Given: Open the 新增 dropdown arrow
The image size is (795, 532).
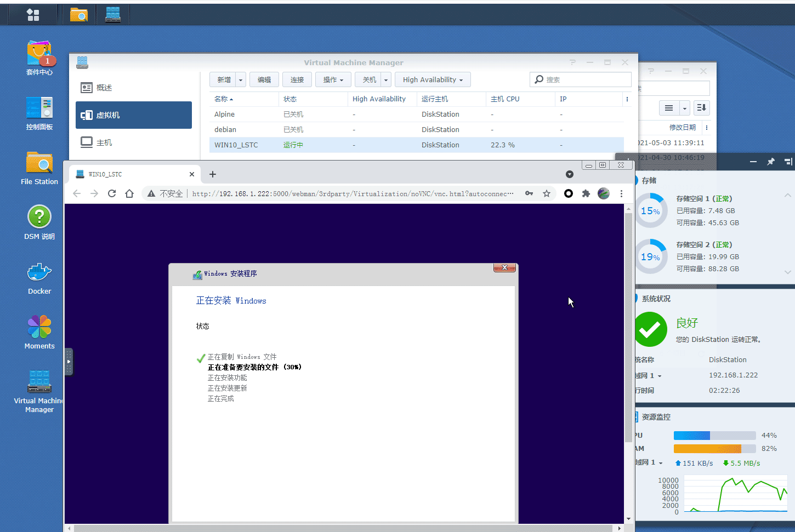Looking at the screenshot, I should tap(241, 80).
